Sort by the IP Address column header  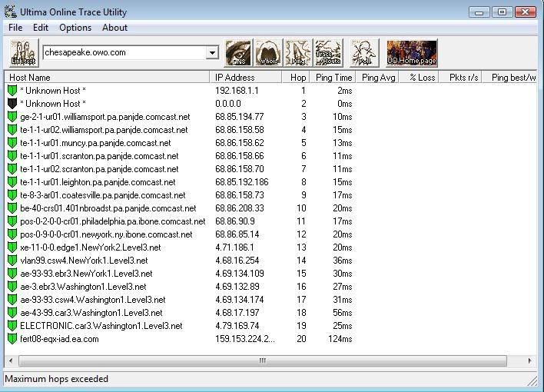tap(246, 78)
